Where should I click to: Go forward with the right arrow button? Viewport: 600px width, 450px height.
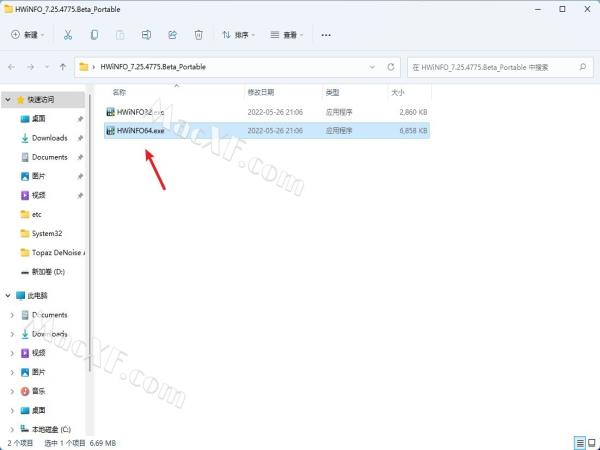31,67
